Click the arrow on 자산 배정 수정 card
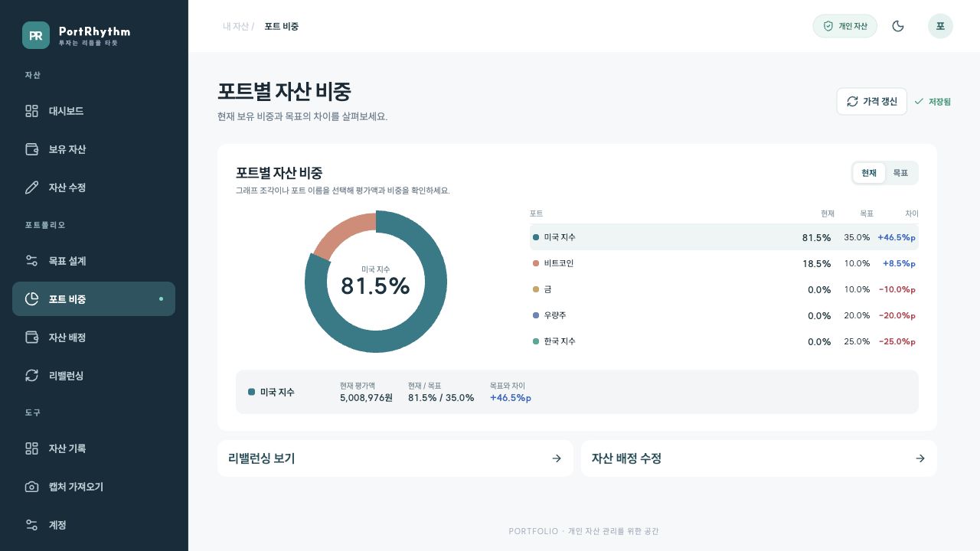The height and width of the screenshot is (551, 980). [920, 458]
